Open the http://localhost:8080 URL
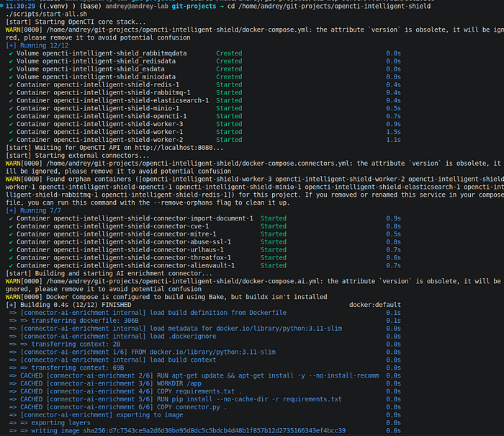 pyautogui.click(x=174, y=148)
